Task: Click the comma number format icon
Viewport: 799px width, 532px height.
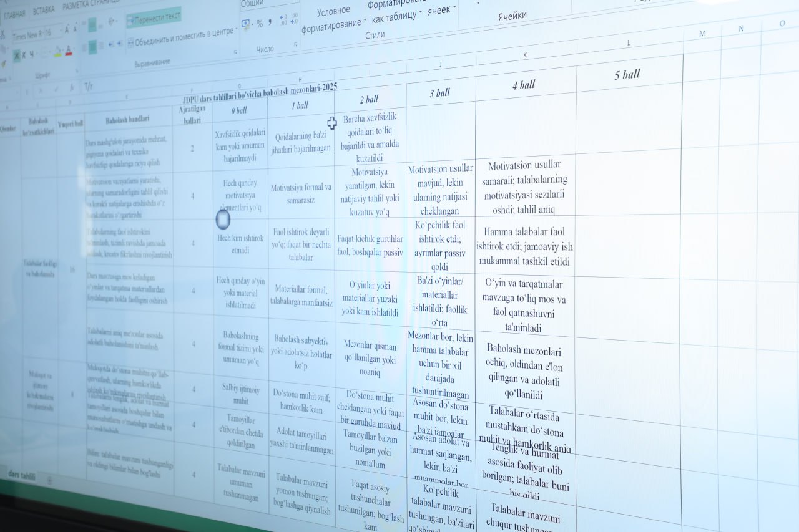Action: 270,22
